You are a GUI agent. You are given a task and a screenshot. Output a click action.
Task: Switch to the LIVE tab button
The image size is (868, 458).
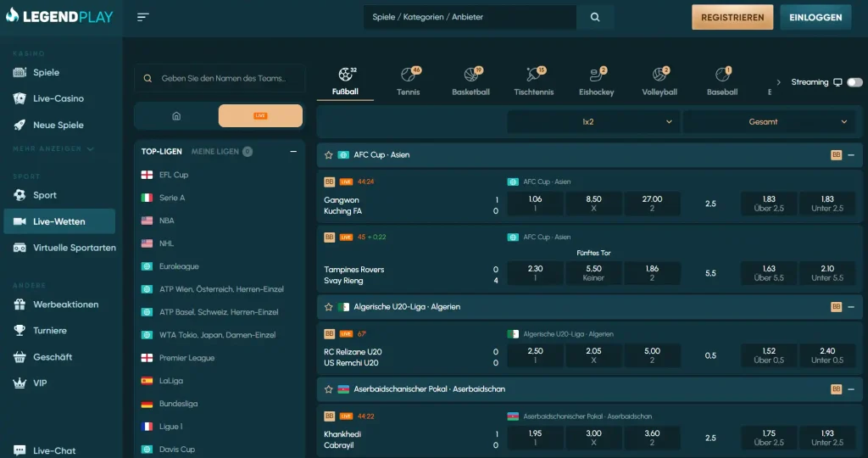pos(260,115)
